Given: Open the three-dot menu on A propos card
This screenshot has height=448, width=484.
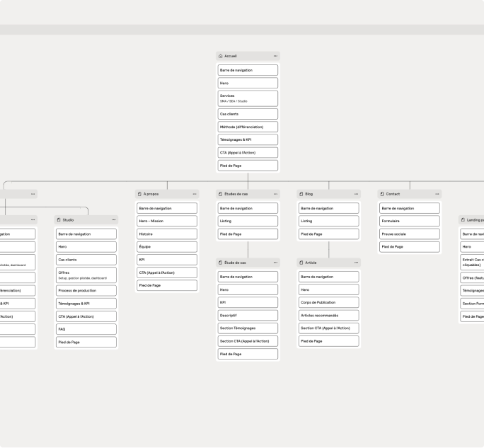Looking at the screenshot, I should point(195,194).
